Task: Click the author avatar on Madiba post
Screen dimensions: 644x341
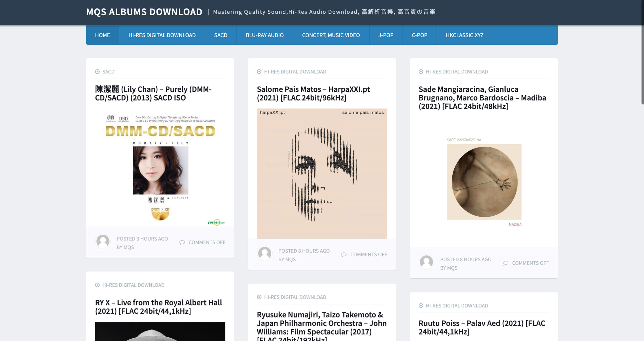Action: click(x=426, y=262)
